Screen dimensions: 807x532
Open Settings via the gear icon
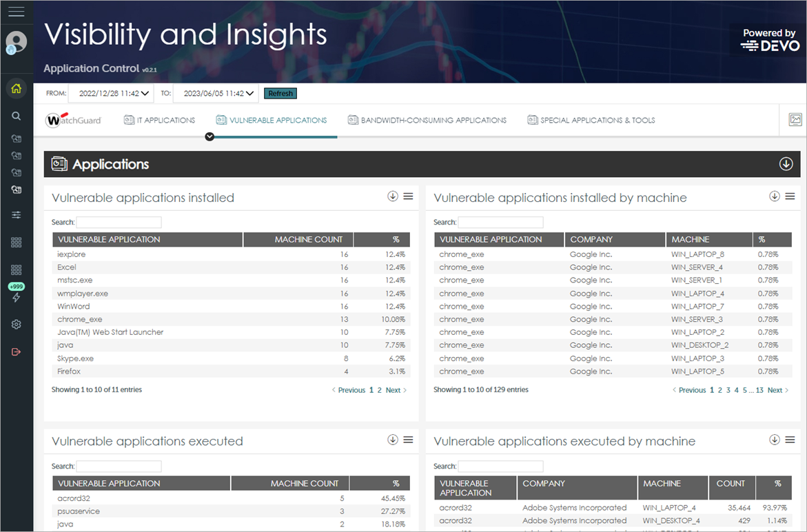pos(16,324)
